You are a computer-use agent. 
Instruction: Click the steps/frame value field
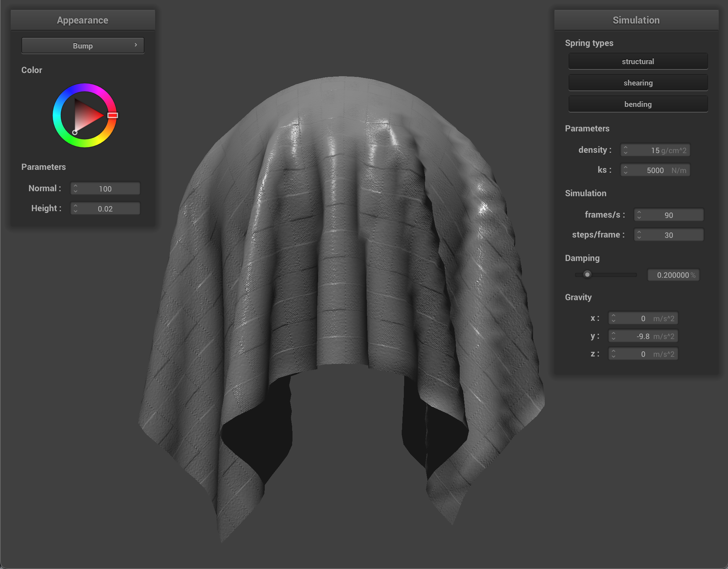tap(669, 235)
